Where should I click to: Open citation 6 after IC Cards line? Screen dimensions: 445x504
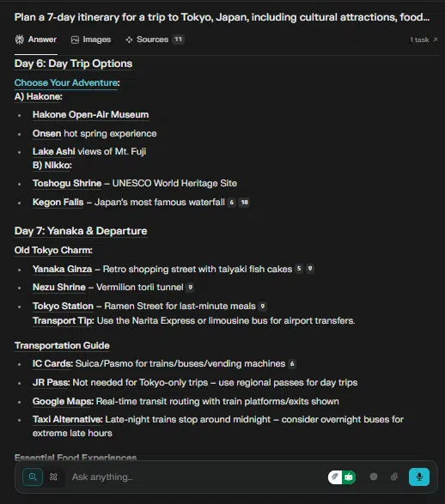click(x=292, y=363)
